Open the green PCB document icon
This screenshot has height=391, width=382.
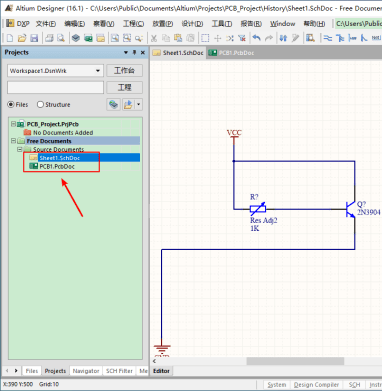click(x=88, y=38)
